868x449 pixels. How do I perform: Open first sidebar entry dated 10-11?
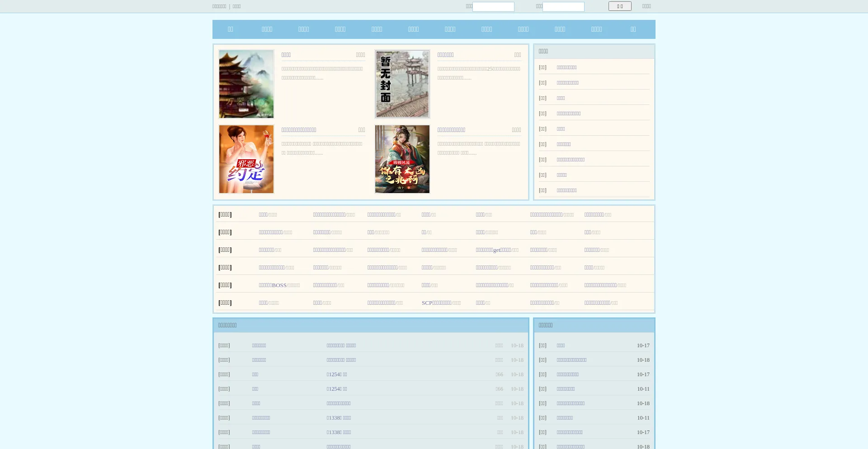pos(566,389)
